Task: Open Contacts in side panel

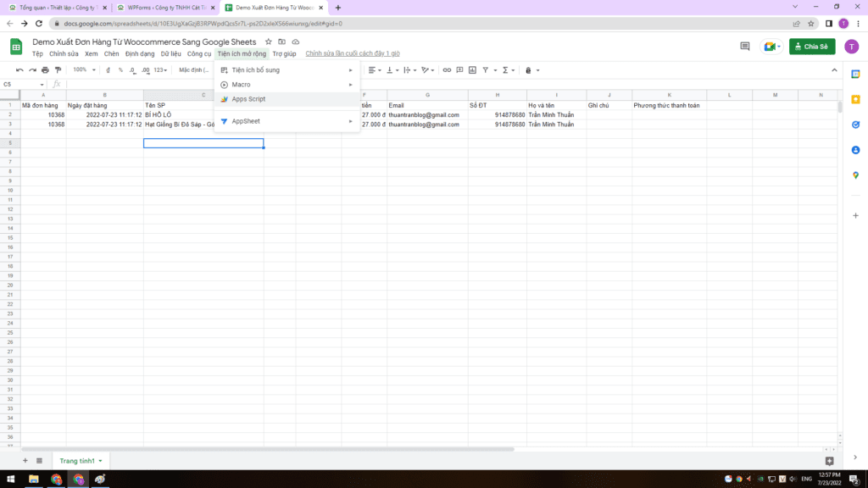Action: [x=856, y=150]
